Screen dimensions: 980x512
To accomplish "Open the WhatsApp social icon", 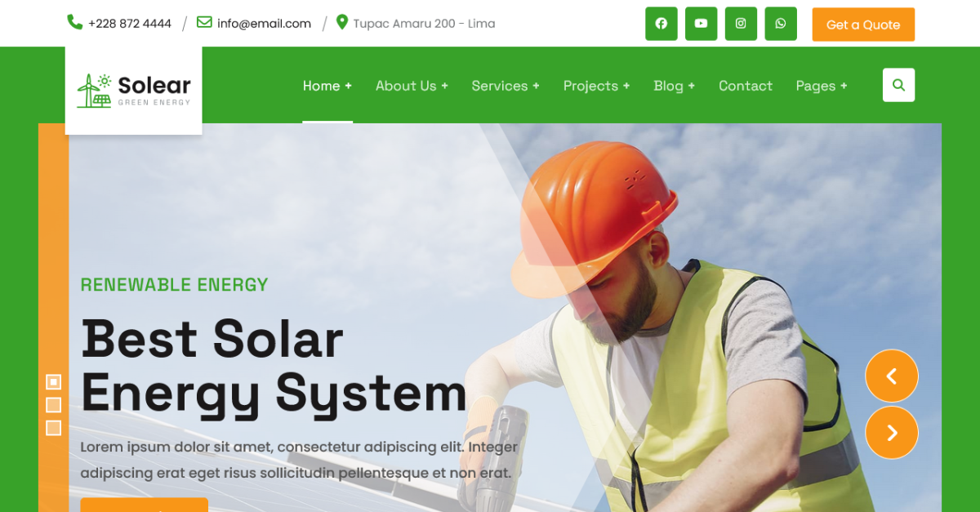I will [781, 24].
